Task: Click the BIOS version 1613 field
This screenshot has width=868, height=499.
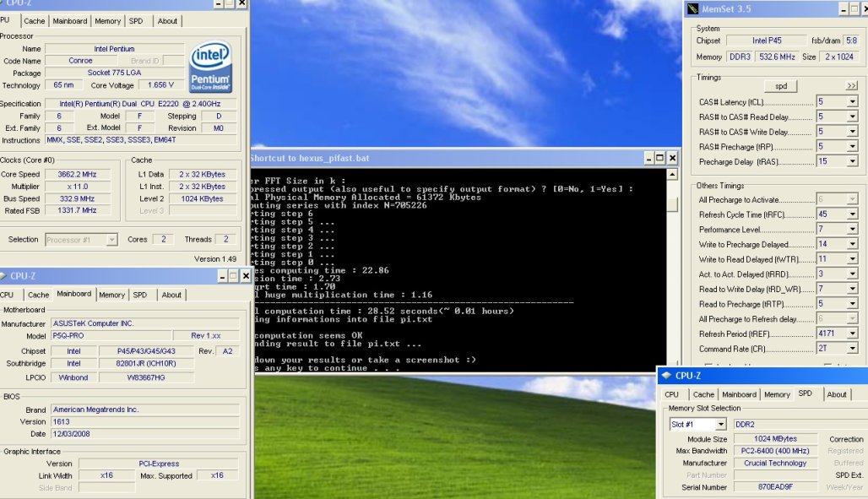Action: pyautogui.click(x=145, y=422)
